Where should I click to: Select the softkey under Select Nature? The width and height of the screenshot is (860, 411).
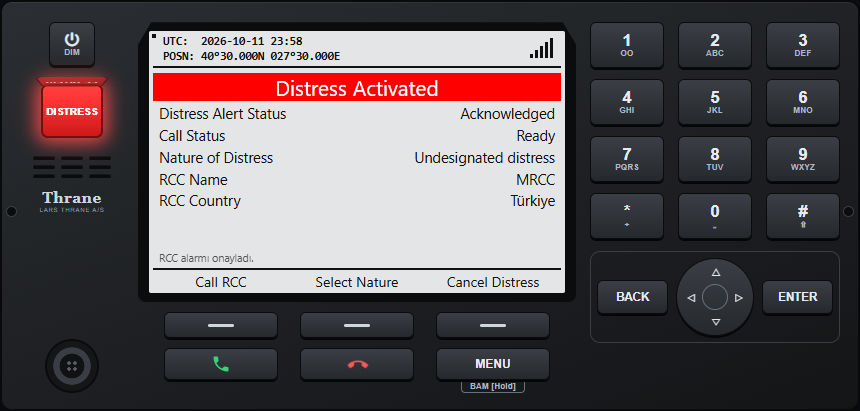tap(357, 325)
